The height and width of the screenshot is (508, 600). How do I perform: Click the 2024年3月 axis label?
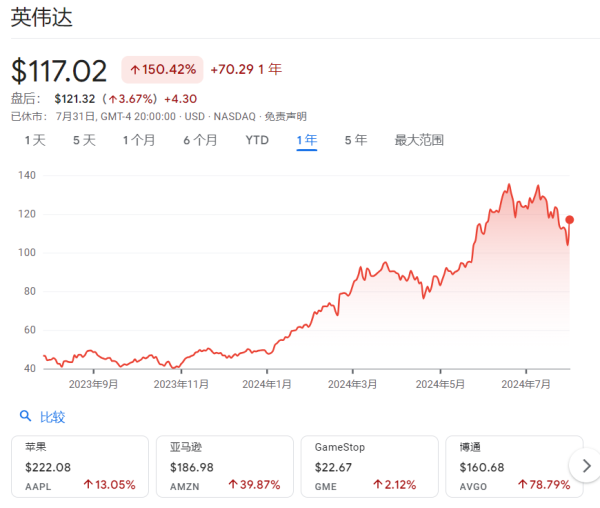(352, 384)
